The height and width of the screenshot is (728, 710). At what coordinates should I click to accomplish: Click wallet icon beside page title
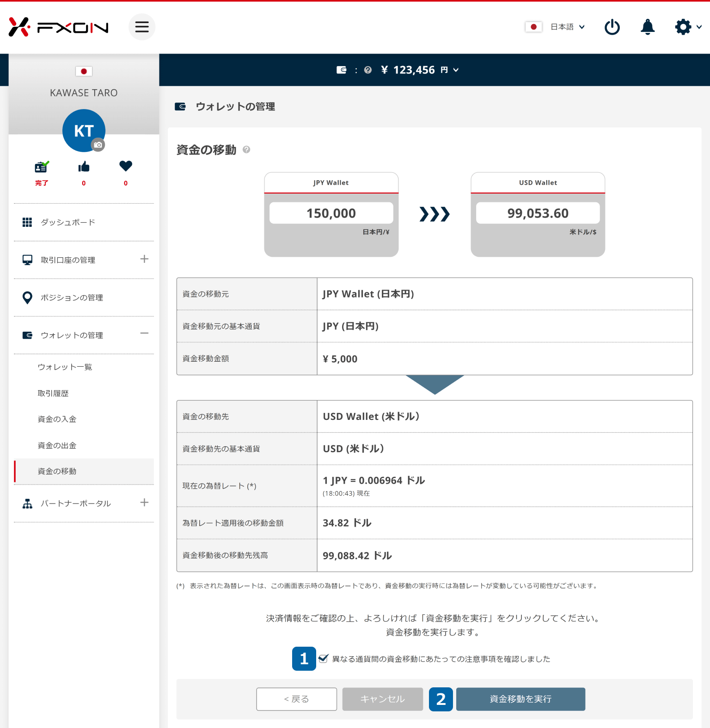180,107
